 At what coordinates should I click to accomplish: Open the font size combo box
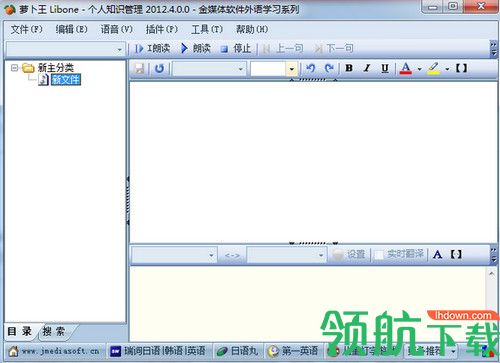pyautogui.click(x=274, y=69)
